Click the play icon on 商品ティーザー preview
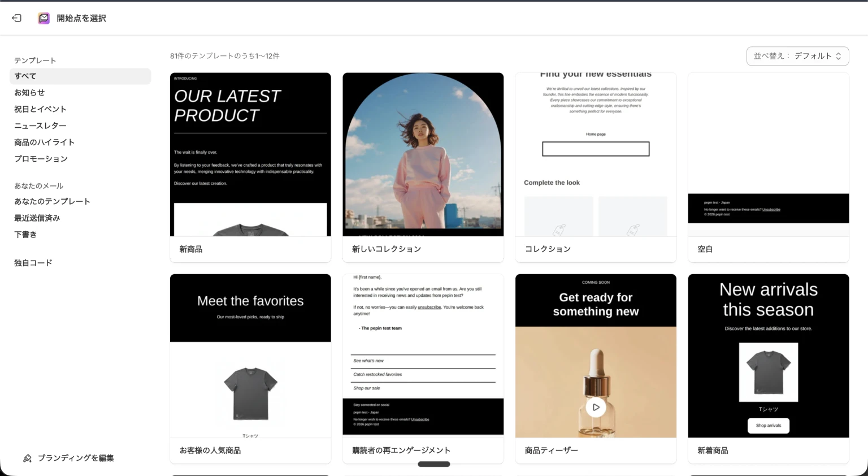 596,406
